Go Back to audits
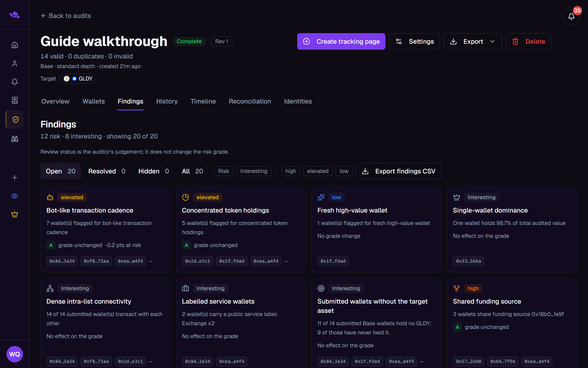 pos(66,16)
